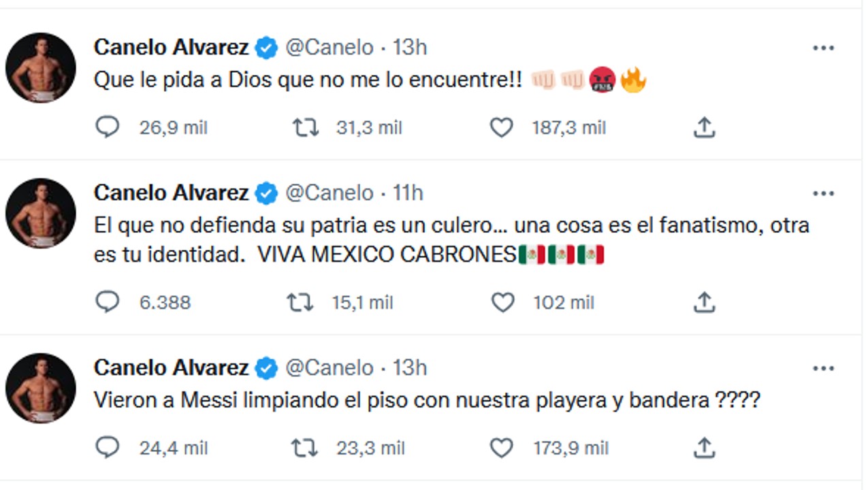This screenshot has height=490, width=868.
Task: Open more options for the 11h tweet
Action: [x=823, y=194]
